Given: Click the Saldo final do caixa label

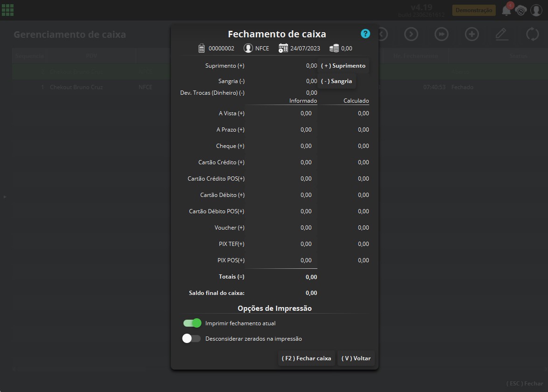Looking at the screenshot, I should [217, 293].
